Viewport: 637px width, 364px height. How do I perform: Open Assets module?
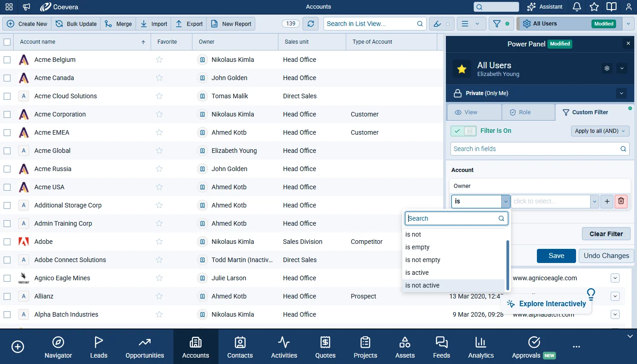[x=405, y=348]
